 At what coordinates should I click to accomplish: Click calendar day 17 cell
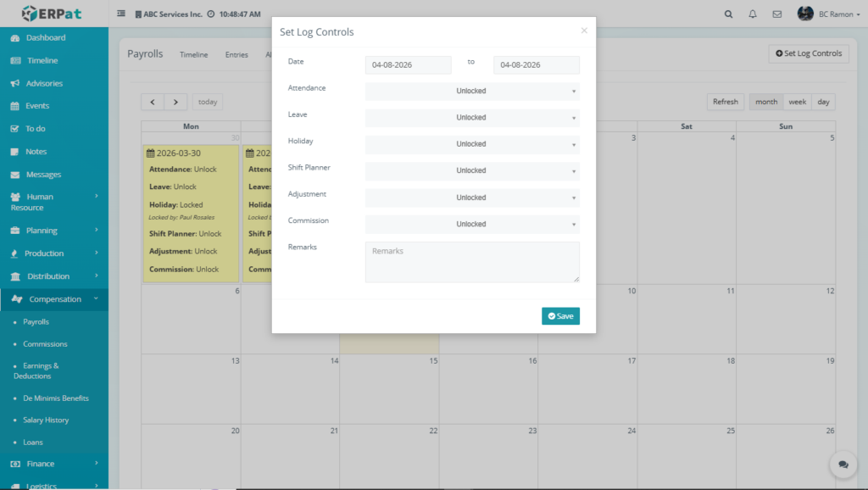click(587, 389)
